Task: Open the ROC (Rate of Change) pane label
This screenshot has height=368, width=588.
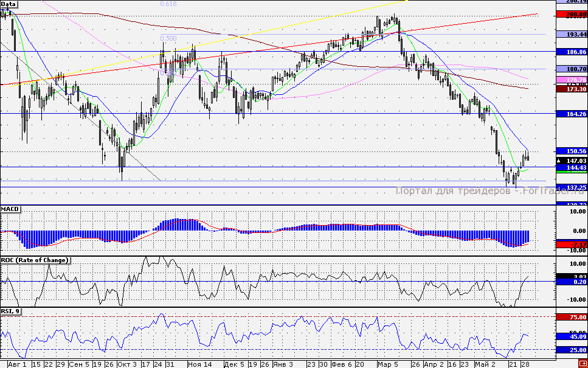Action: click(35, 260)
